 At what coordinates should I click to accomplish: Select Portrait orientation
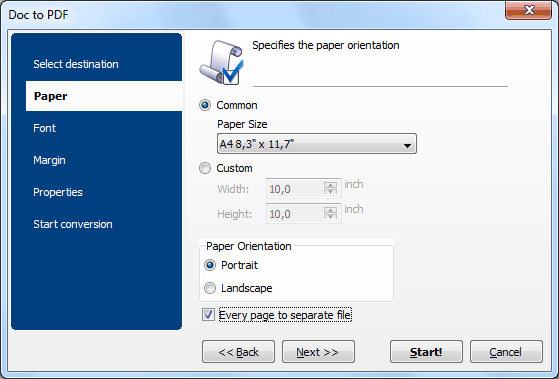(210, 265)
